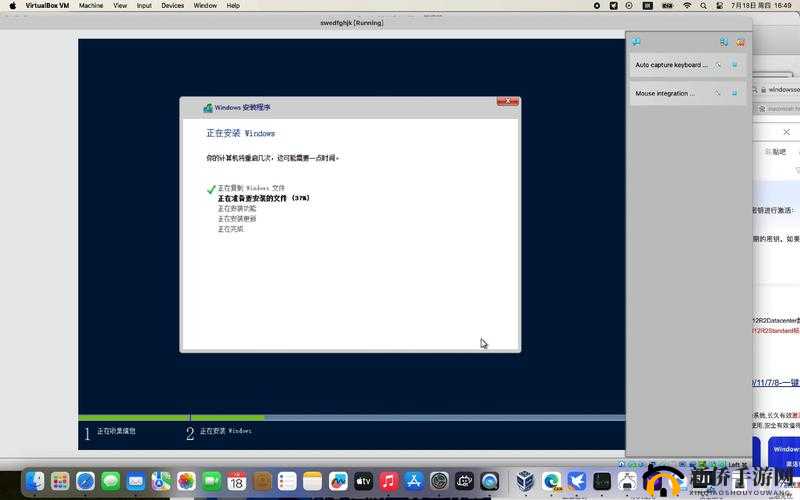Click the play circle icon in the menu bar
This screenshot has width=800, height=500.
coord(629,6)
